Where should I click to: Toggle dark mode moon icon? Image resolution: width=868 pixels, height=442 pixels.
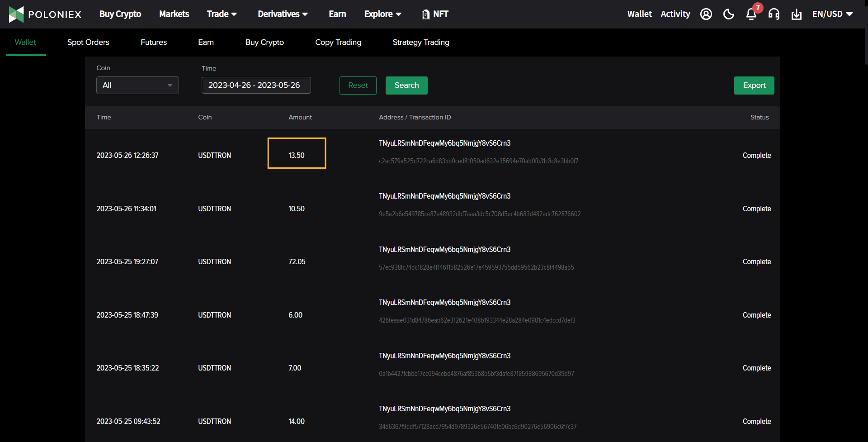pyautogui.click(x=728, y=14)
